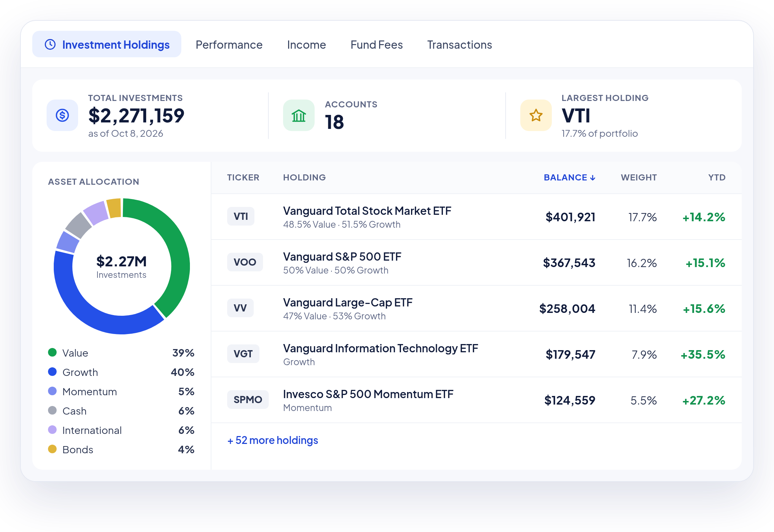Select the Transactions tab
The height and width of the screenshot is (532, 774).
pyautogui.click(x=459, y=45)
